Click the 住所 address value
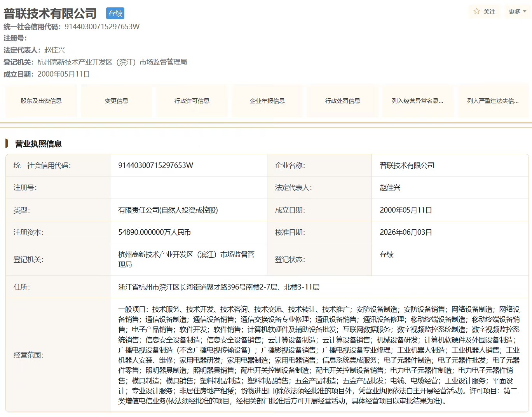Screen dimensions: 532x417 tap(219, 287)
